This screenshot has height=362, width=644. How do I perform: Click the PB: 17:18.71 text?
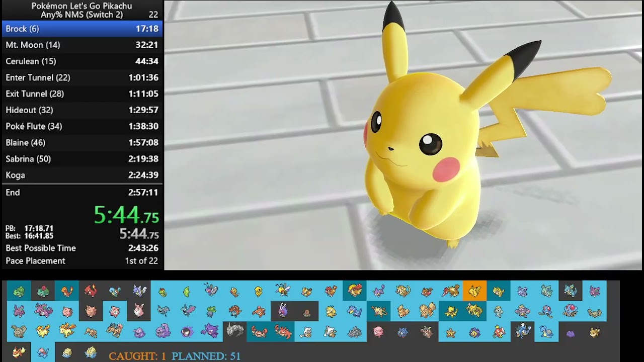point(29,228)
